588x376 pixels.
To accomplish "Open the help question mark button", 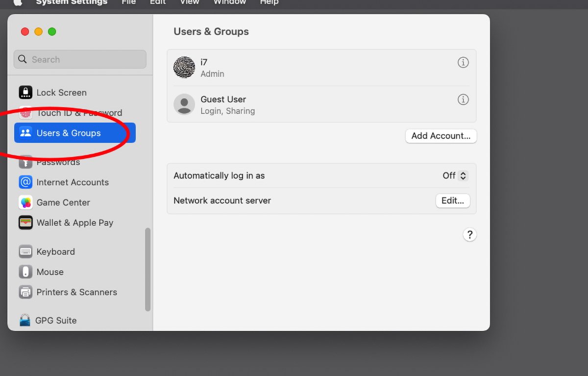I will point(469,235).
